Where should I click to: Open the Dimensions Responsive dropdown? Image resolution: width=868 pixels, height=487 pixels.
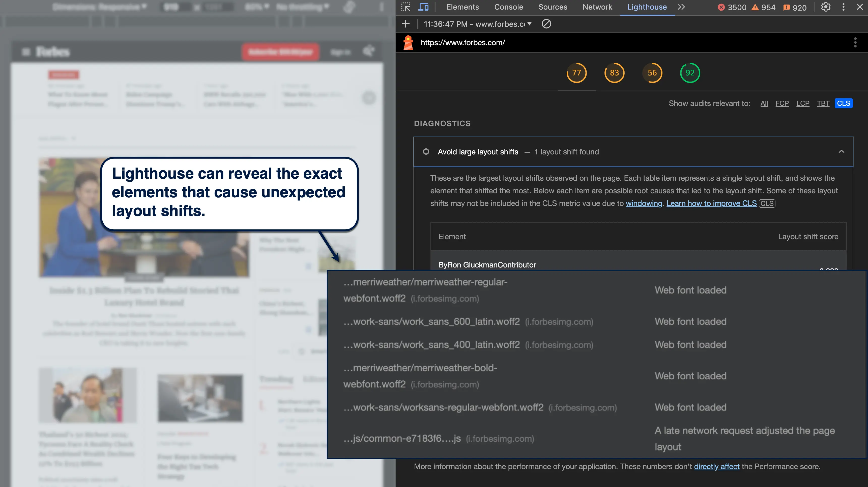tap(100, 7)
